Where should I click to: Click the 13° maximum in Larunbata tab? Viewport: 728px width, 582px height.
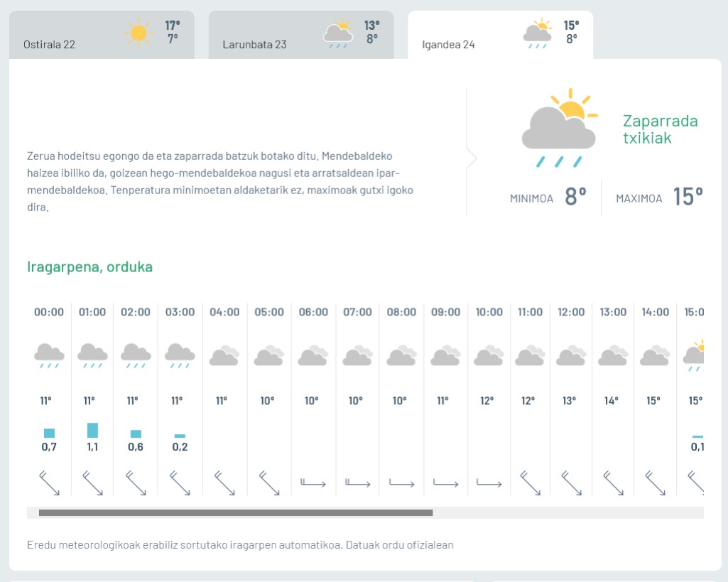pyautogui.click(x=371, y=25)
